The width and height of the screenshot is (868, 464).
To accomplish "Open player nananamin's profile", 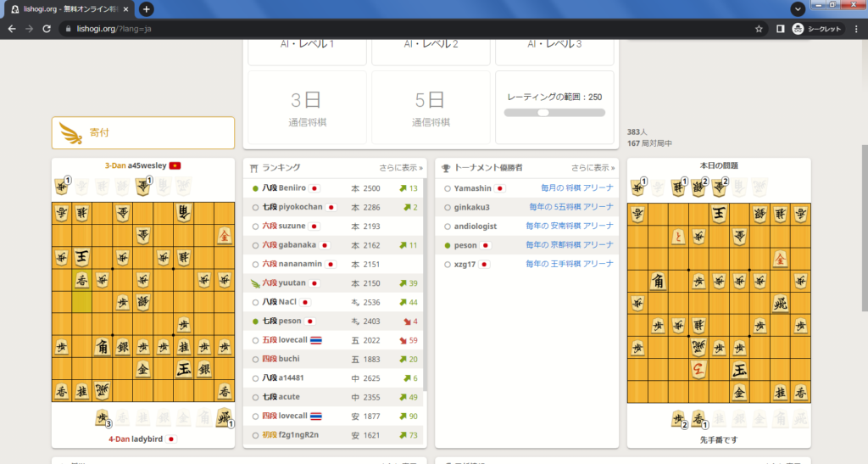I will click(292, 264).
